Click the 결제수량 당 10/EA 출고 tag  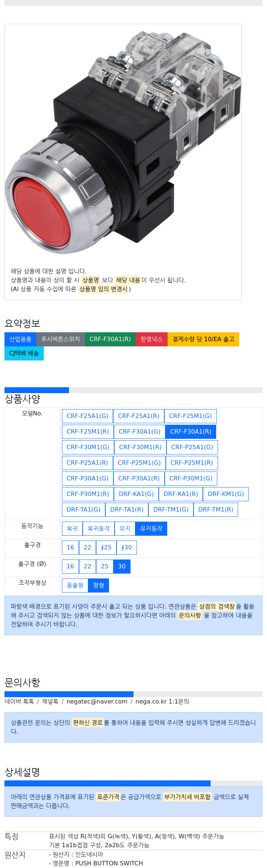pos(203,339)
